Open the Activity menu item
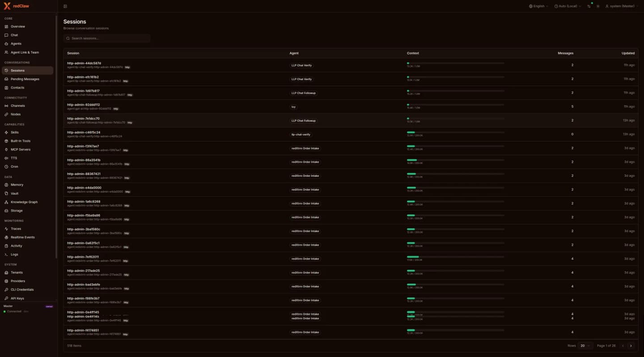 click(x=28, y=246)
